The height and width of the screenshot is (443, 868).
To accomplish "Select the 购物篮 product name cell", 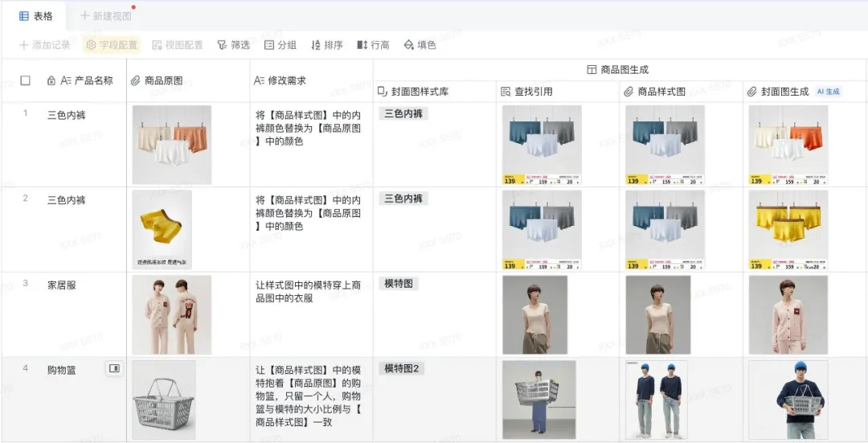I will tap(62, 370).
